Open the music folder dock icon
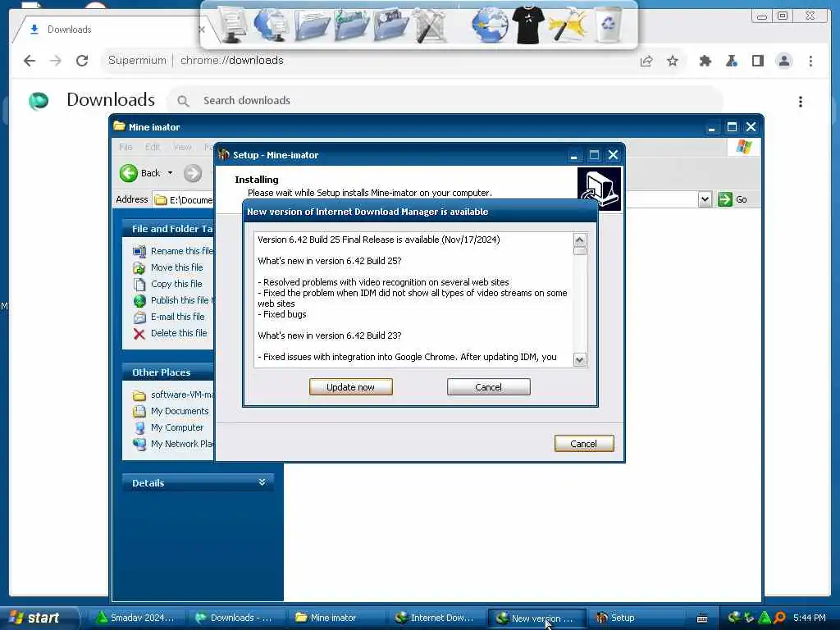This screenshot has height=630, width=840. coord(351,25)
